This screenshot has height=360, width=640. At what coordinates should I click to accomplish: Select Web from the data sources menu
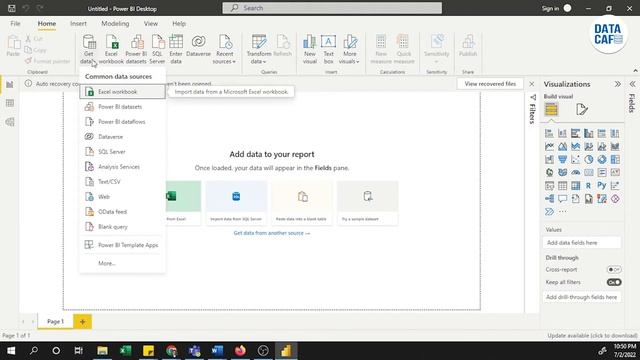click(x=122, y=197)
